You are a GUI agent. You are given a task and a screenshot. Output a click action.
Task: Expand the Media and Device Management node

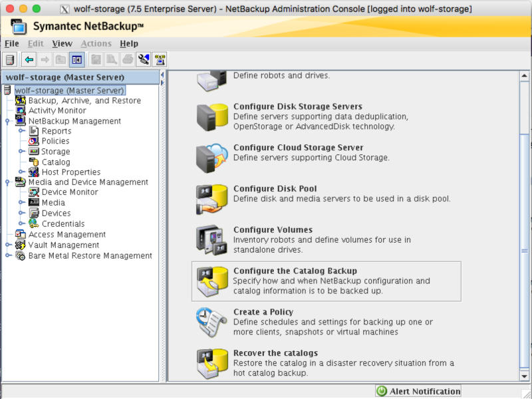(7, 182)
